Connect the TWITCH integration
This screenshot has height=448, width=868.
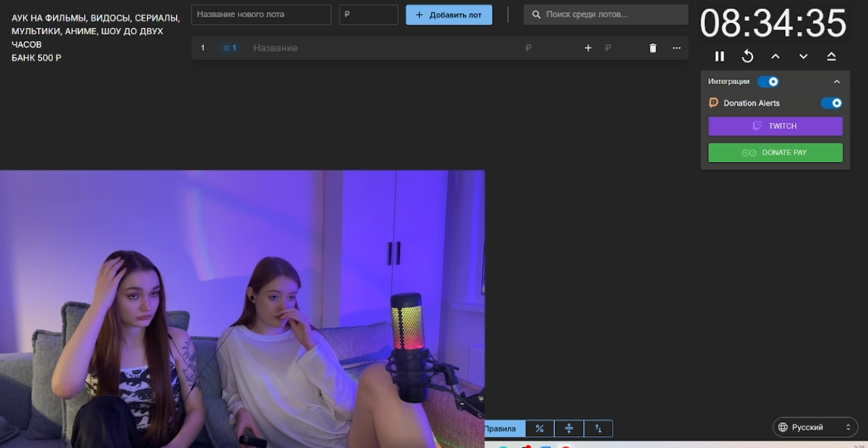click(775, 126)
